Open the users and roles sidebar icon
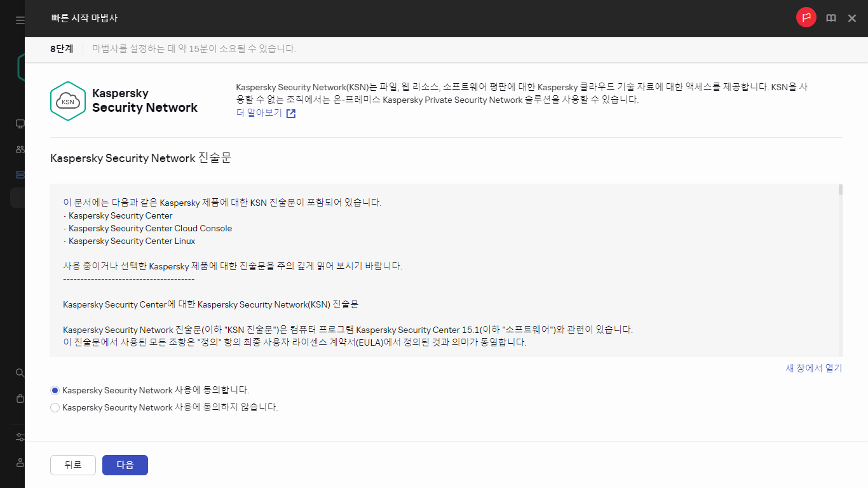Image resolution: width=868 pixels, height=488 pixels. pyautogui.click(x=20, y=149)
